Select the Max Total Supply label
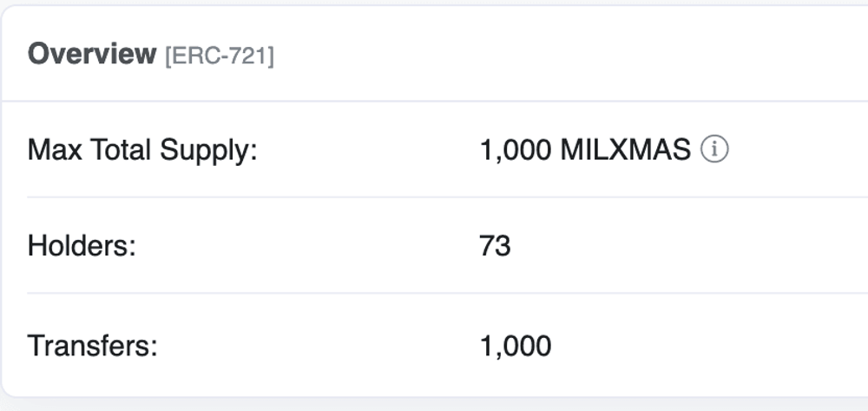Screen dimensions: 868x411 click(x=143, y=150)
